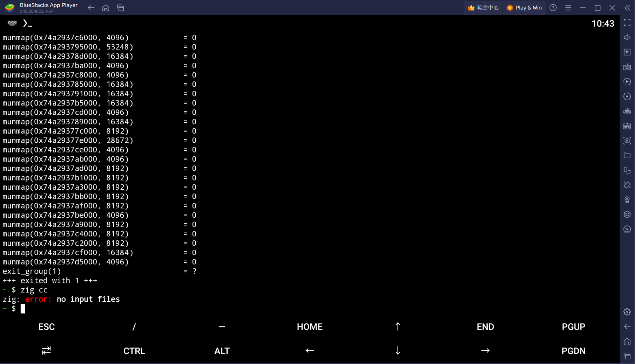Image resolution: width=635 pixels, height=364 pixels.
Task: Open the game controls keyboard icon
Action: 627,67
